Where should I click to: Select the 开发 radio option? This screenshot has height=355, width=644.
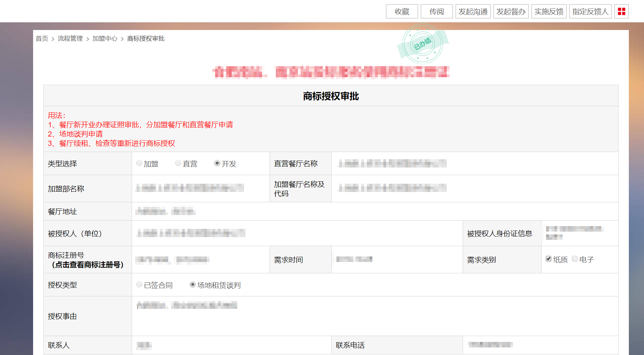pos(217,163)
